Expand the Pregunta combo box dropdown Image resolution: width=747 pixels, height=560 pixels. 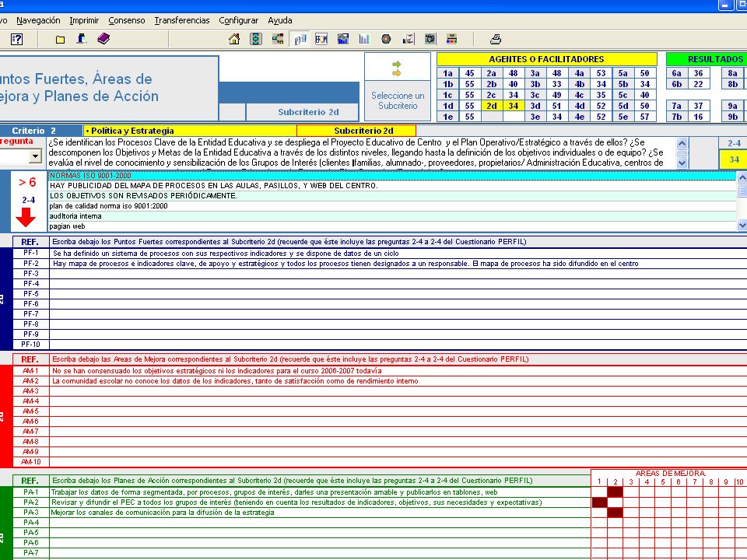(x=35, y=156)
